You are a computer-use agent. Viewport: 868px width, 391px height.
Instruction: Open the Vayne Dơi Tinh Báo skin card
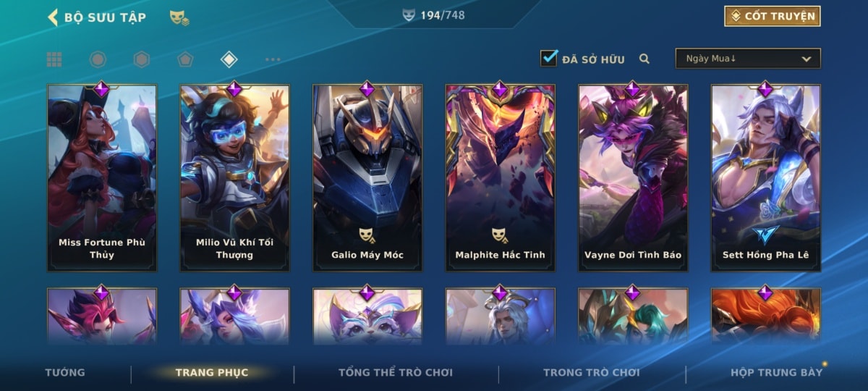tap(633, 178)
